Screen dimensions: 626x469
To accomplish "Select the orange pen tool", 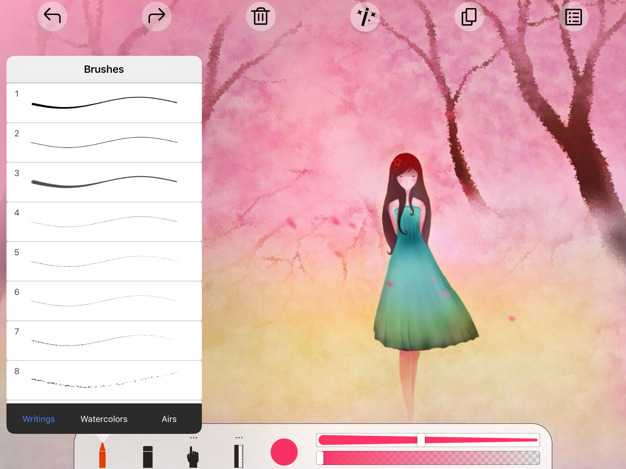I will [102, 453].
